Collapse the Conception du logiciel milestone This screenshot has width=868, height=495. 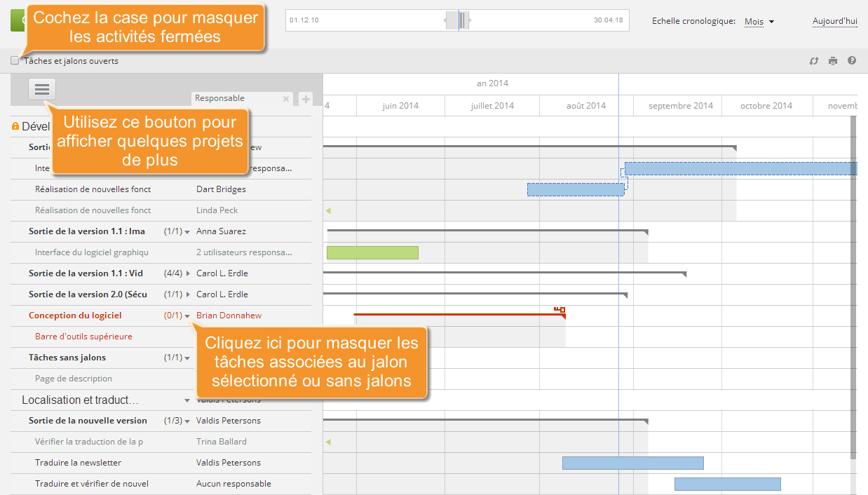pos(188,316)
